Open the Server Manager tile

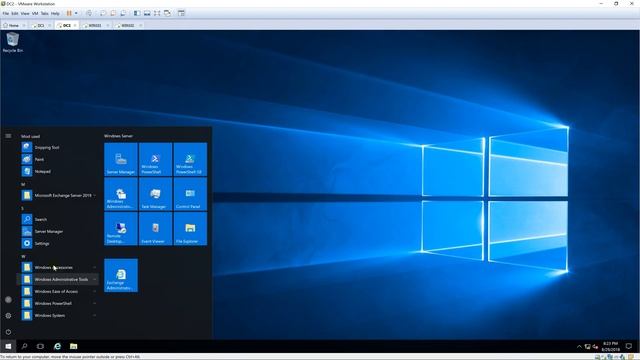[121, 160]
